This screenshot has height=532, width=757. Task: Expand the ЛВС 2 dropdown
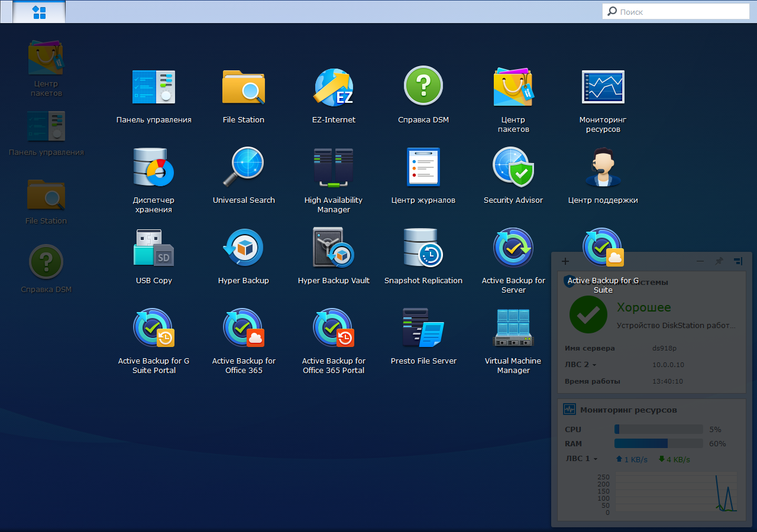point(581,365)
